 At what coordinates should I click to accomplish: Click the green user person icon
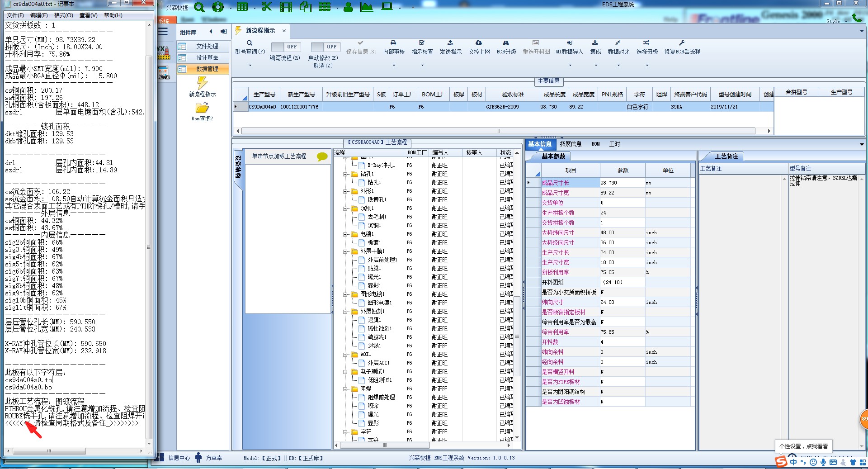(348, 7)
